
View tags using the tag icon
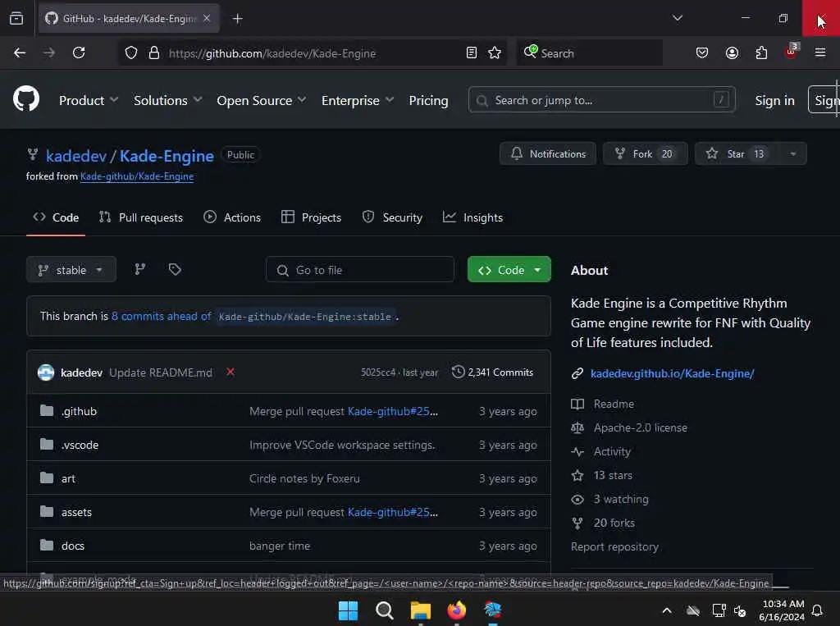pos(175,269)
